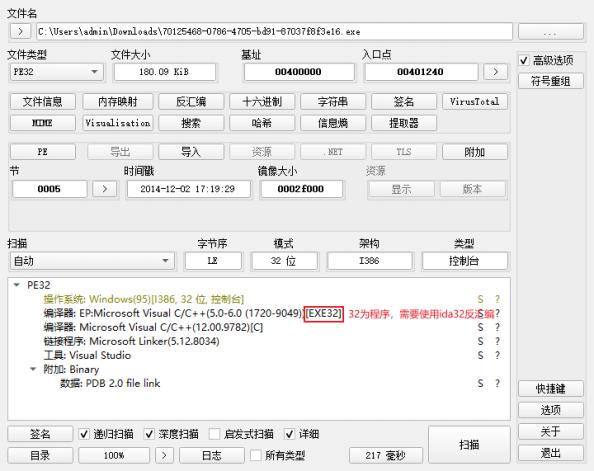Click the 附加 overlay button

[475, 152]
